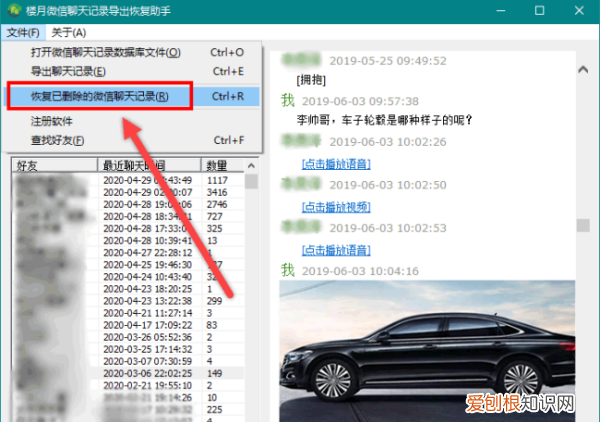
Task: Select row with count 149
Action: pyautogui.click(x=128, y=373)
